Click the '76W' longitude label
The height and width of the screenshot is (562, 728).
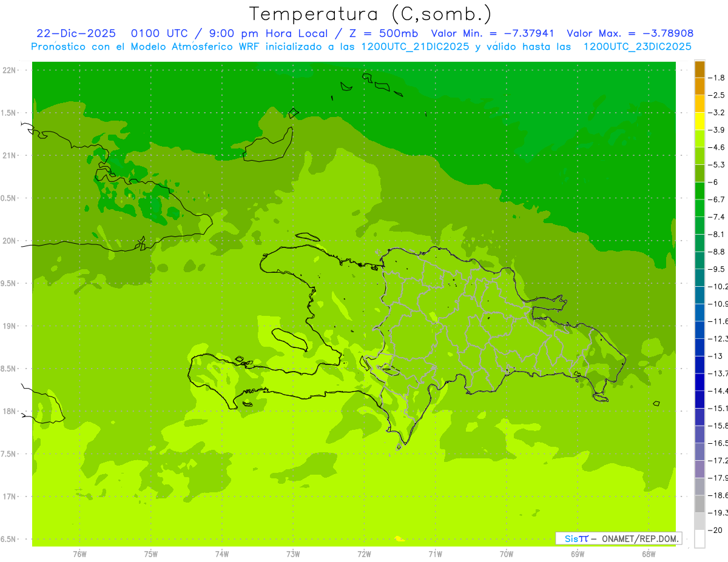click(x=79, y=554)
